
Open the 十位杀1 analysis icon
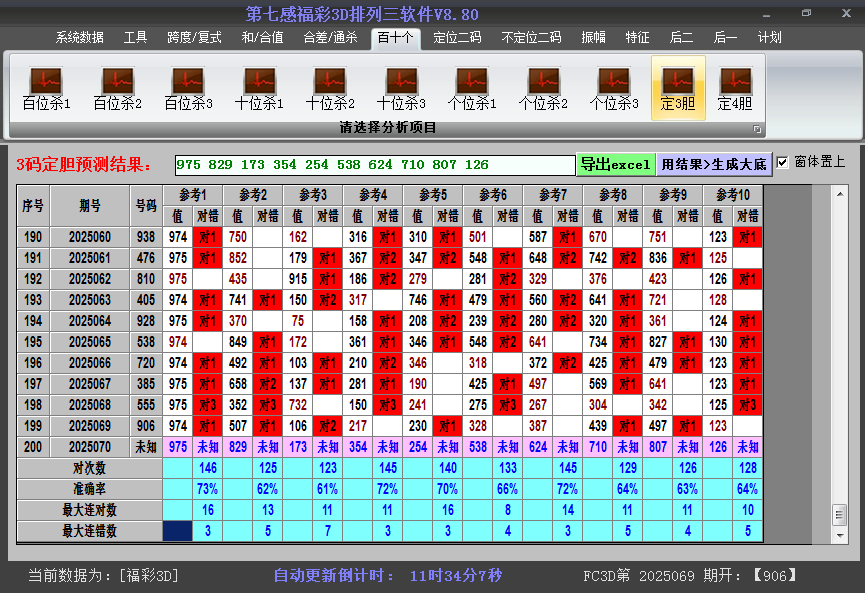(259, 88)
